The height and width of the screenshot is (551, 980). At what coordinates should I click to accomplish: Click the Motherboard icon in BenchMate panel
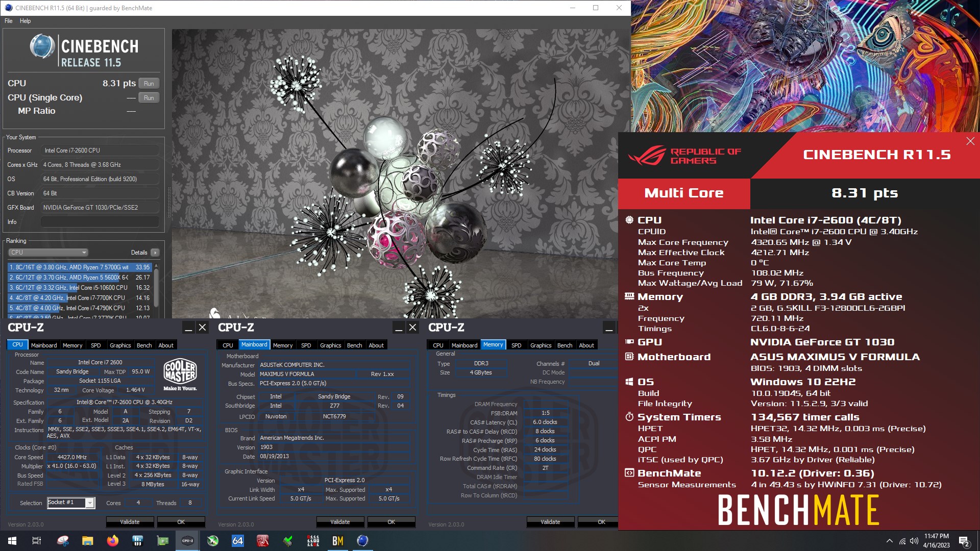pos(629,357)
